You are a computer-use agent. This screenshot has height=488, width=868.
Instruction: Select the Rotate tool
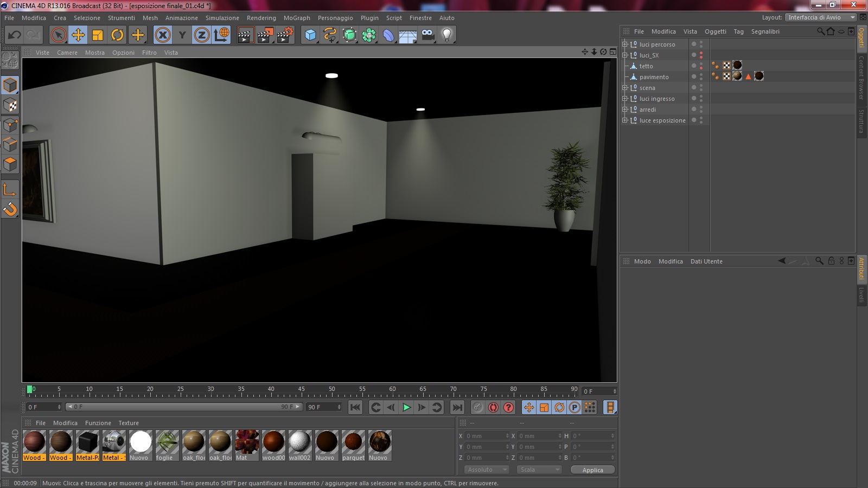[x=117, y=35]
